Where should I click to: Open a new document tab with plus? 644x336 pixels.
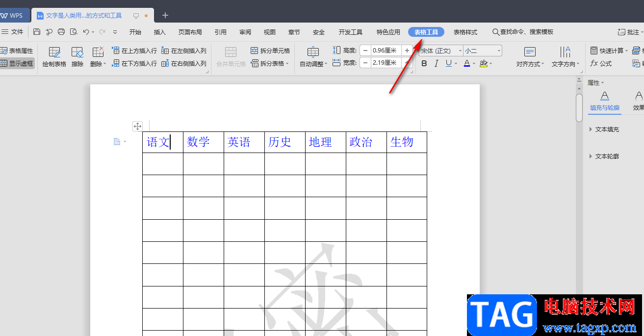(165, 15)
